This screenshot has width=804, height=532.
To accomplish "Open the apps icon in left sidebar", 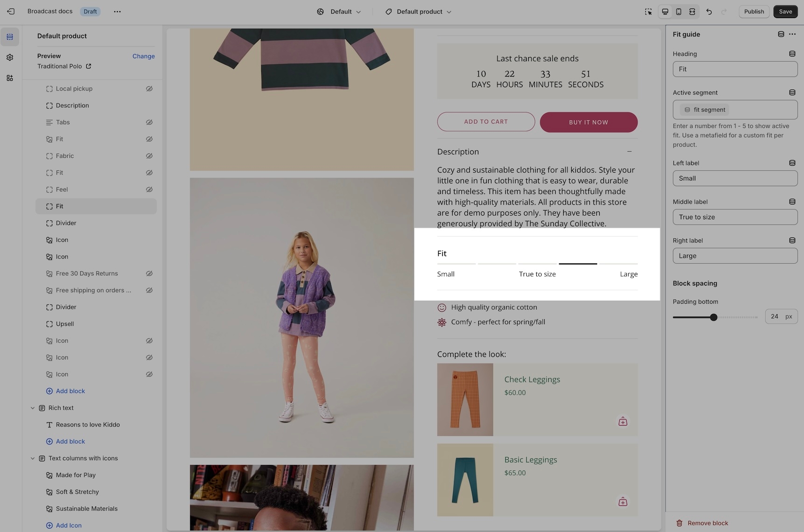I will (x=10, y=78).
